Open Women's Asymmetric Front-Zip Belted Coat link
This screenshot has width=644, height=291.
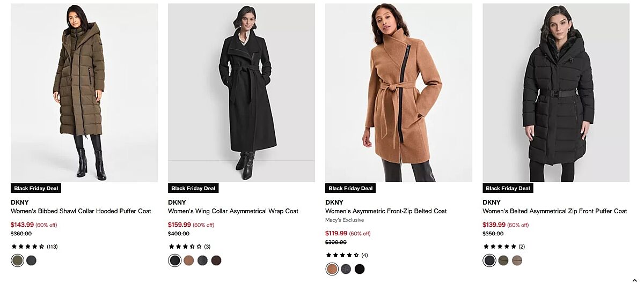coord(386,211)
